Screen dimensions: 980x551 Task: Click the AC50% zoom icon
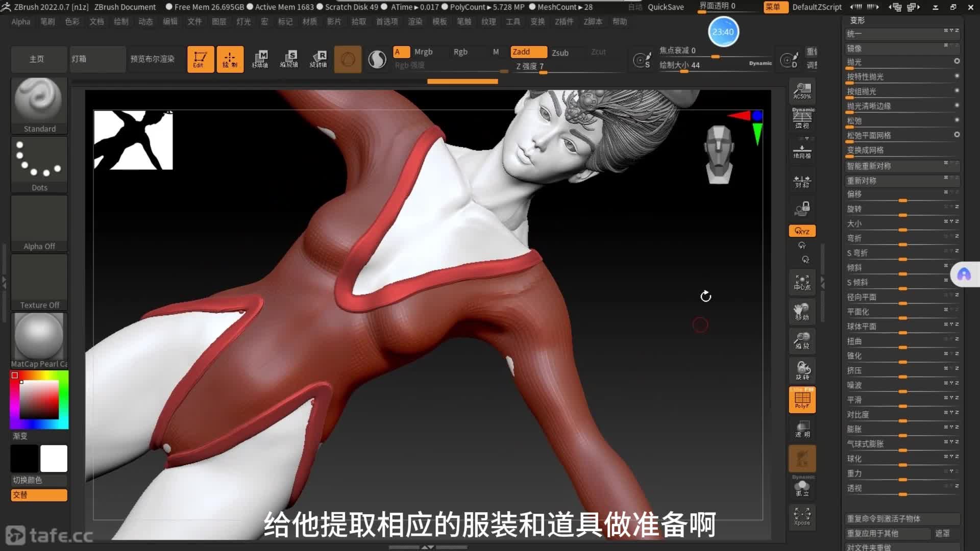[802, 91]
